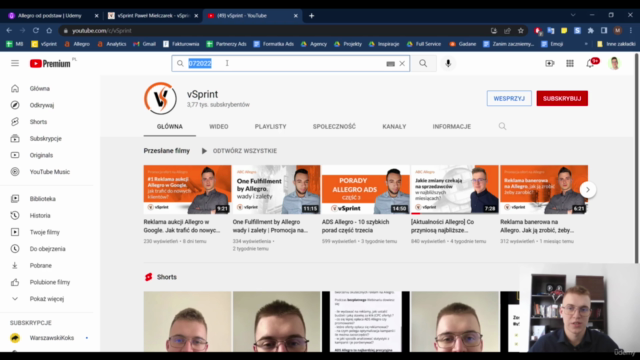
Task: Select the WIDEO channel tab
Action: pos(219,127)
